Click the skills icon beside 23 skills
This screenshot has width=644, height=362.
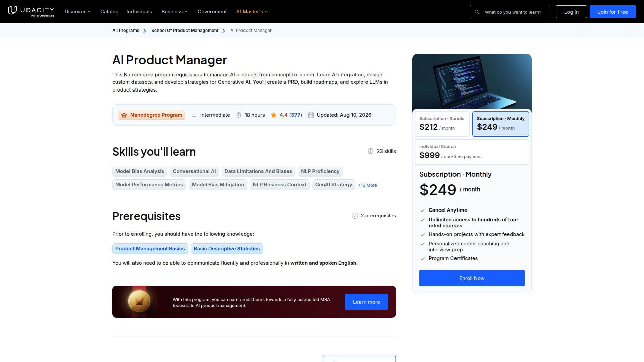pos(371,151)
